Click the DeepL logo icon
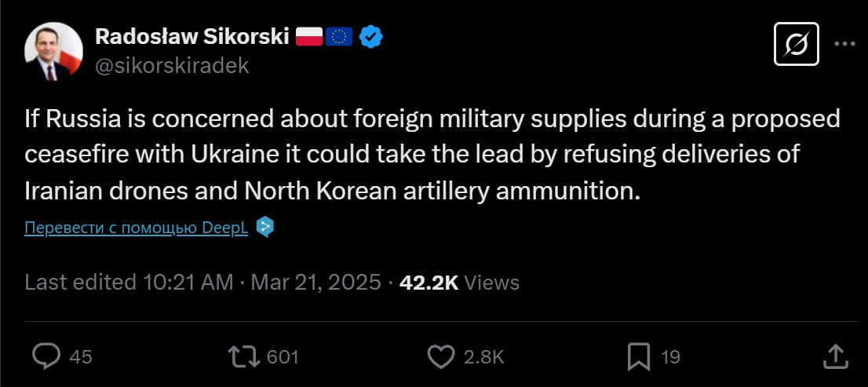868x387 pixels. click(x=265, y=228)
